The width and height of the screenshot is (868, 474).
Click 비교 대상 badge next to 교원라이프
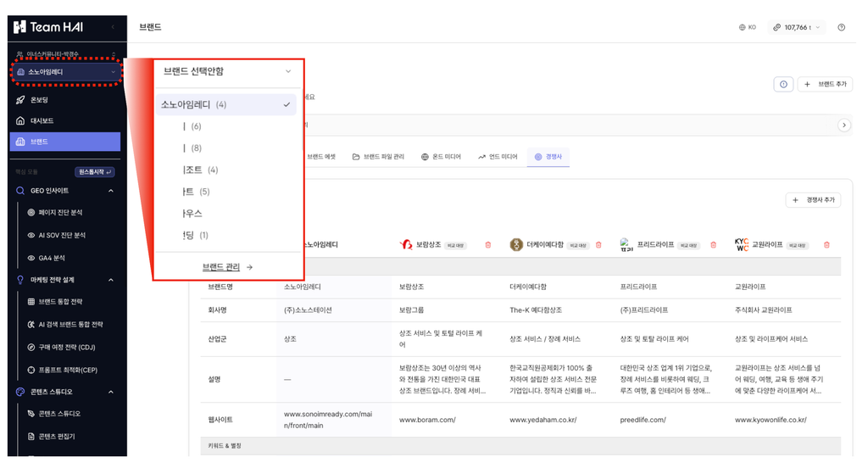(798, 245)
